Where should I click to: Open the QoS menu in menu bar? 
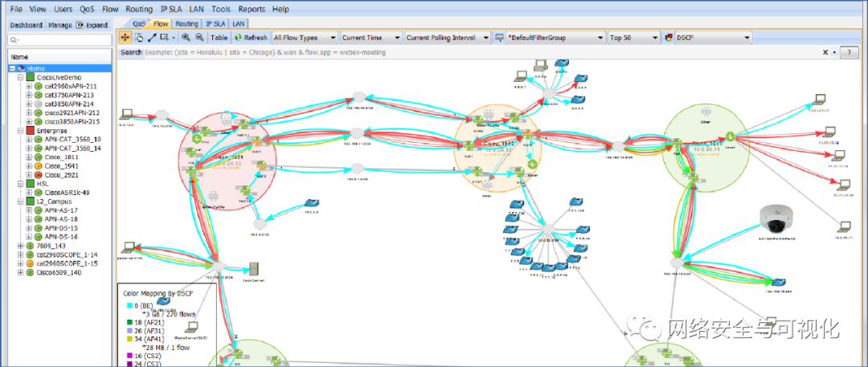(87, 10)
